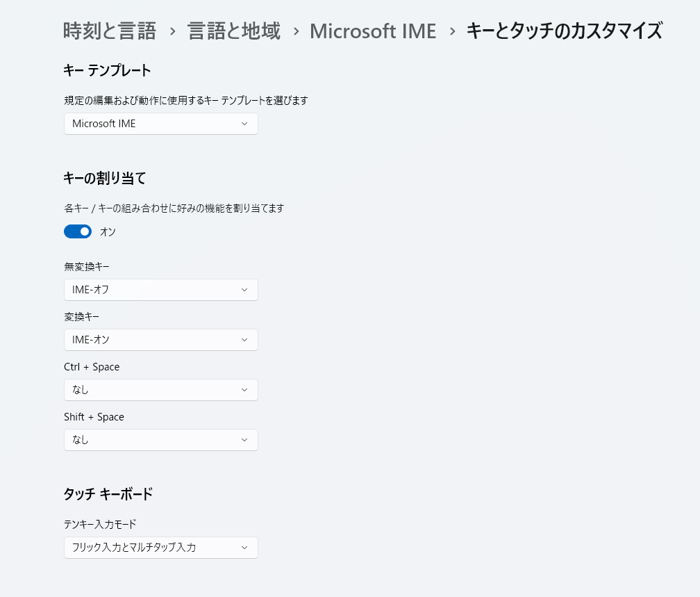Click the タッチ キーボード section heading
The height and width of the screenshot is (597, 700).
tap(108, 493)
